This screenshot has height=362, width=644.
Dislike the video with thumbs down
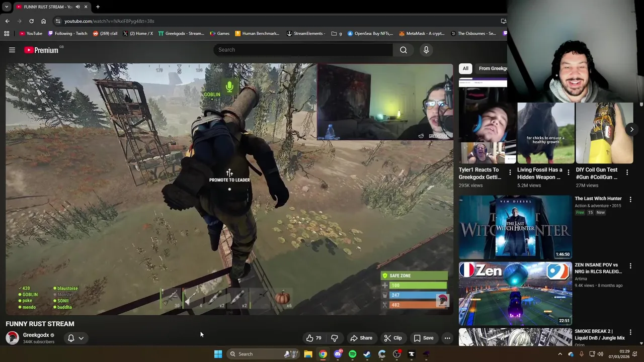point(335,338)
